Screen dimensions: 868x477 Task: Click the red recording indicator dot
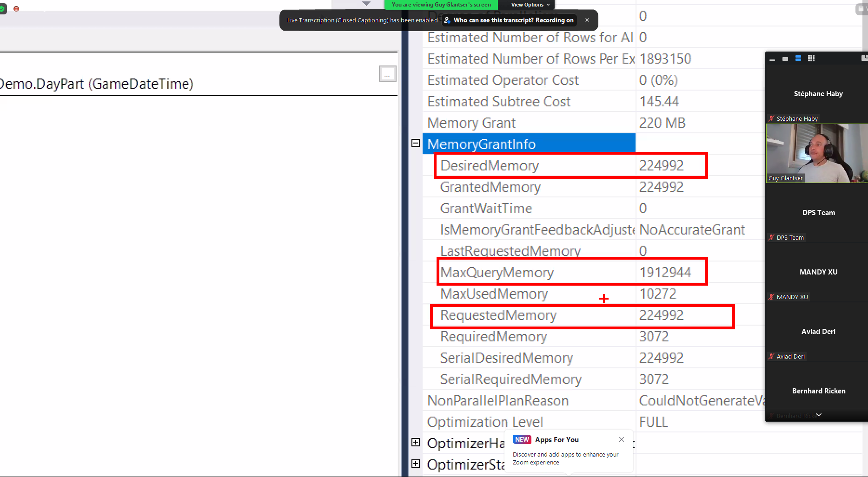(16, 9)
